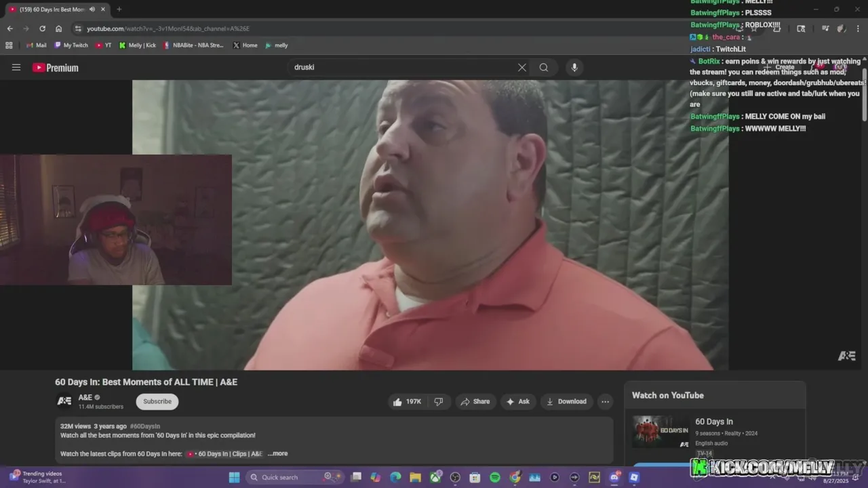
Task: Open Microsoft Store from the taskbar
Action: click(475, 477)
